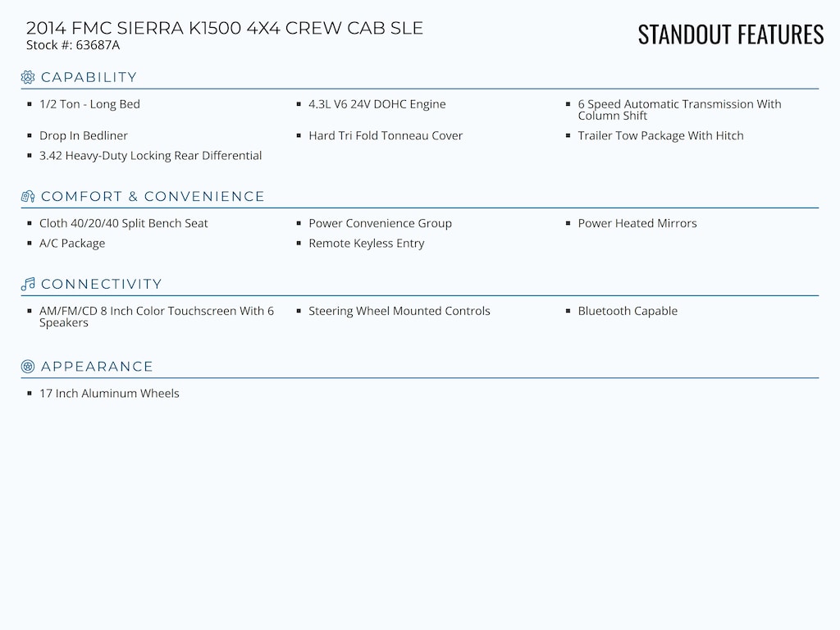Screen dimensions: 840x630
Task: Click the Connectivity section heading
Action: pos(101,285)
